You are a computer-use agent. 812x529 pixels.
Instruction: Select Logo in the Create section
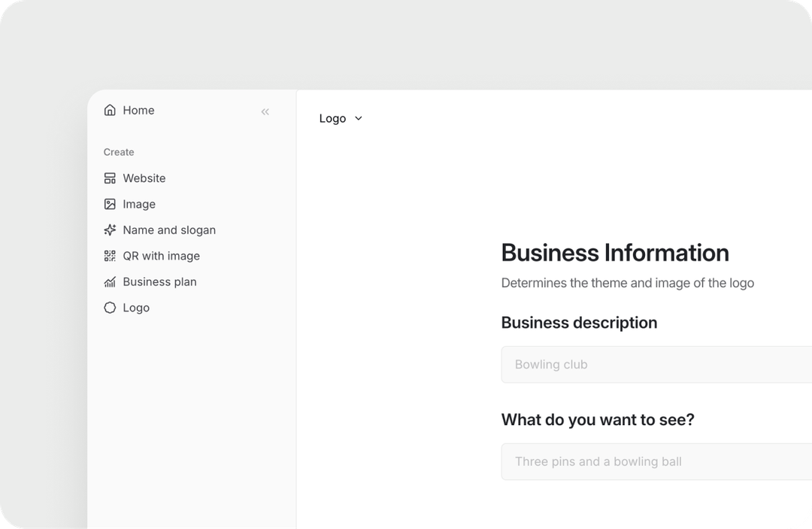136,308
